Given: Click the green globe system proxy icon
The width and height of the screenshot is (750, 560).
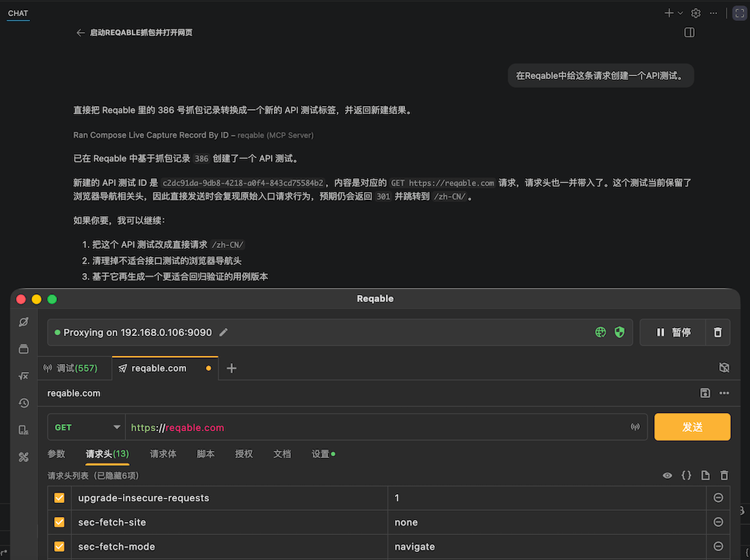Looking at the screenshot, I should click(601, 332).
